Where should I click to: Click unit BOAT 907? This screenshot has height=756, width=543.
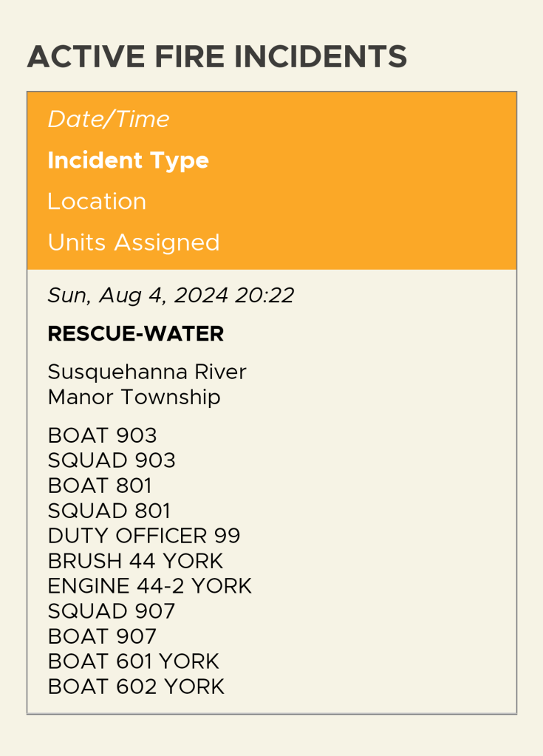tap(102, 637)
